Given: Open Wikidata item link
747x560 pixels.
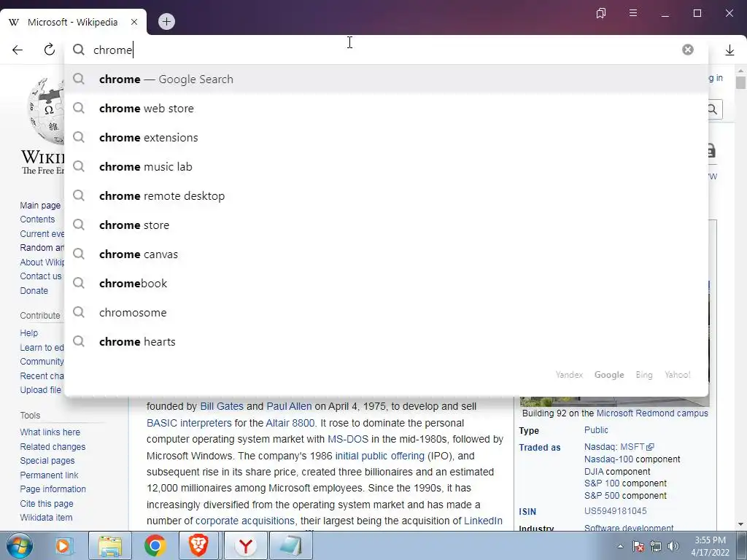Looking at the screenshot, I should click(x=46, y=517).
